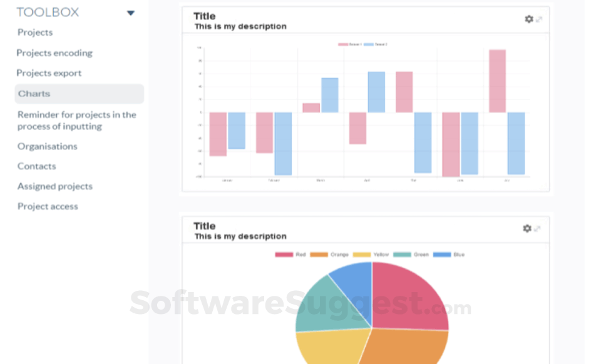Open the Projects menu item
Viewport: 601px width, 364px height.
(35, 33)
